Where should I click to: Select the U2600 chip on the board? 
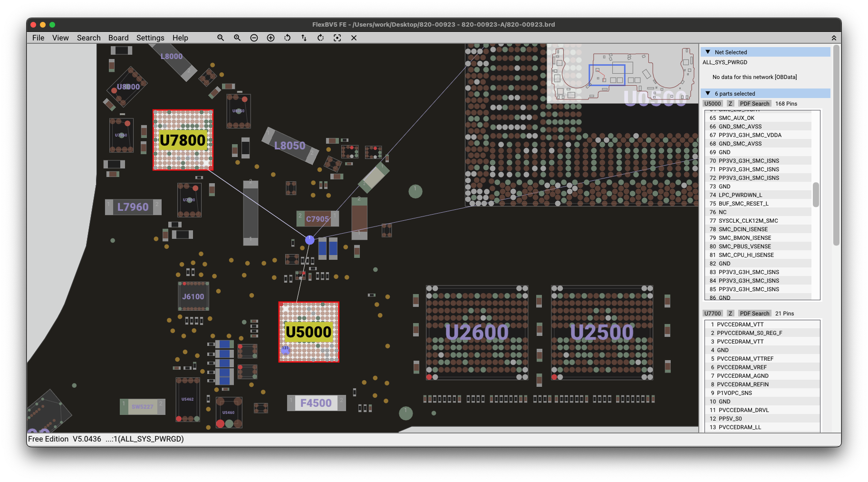pos(477,332)
